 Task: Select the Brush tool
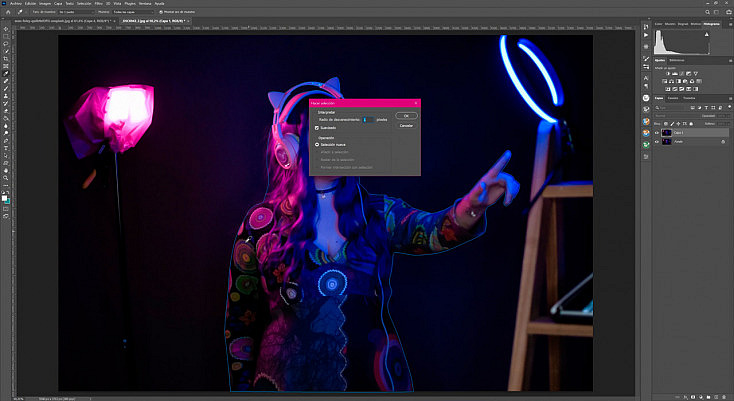pyautogui.click(x=5, y=89)
